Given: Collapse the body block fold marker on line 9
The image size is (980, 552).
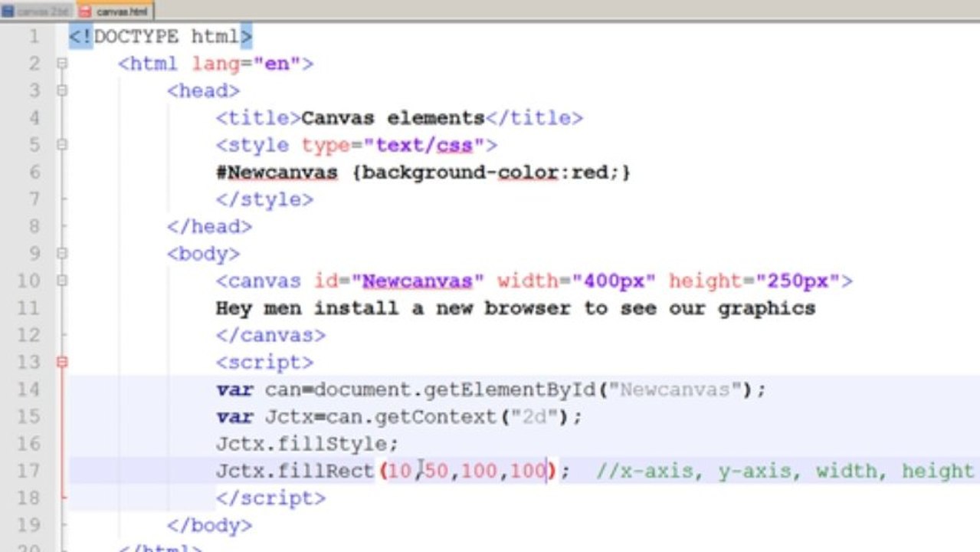Looking at the screenshot, I should point(62,254).
